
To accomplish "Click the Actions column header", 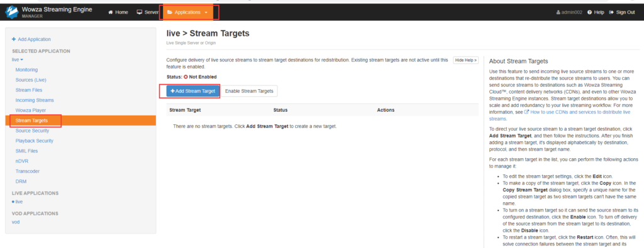I will point(386,111).
